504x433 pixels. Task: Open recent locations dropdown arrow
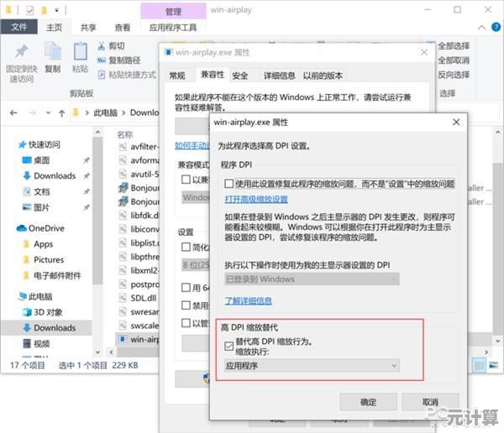pyautogui.click(x=48, y=112)
